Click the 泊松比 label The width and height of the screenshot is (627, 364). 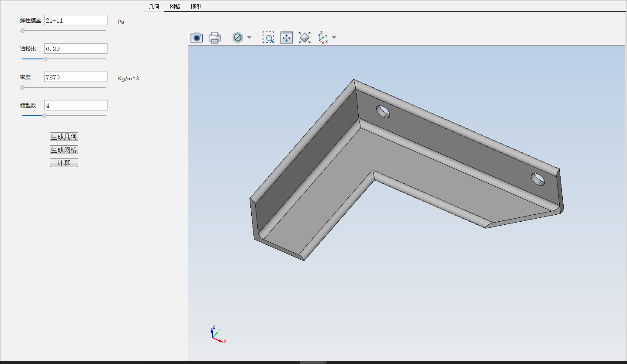pos(28,49)
